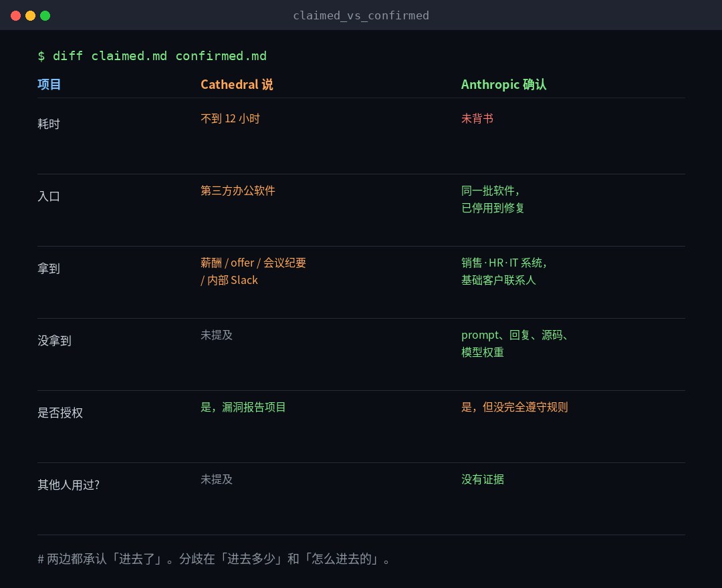Click the yellow minimize window dot

click(30, 15)
